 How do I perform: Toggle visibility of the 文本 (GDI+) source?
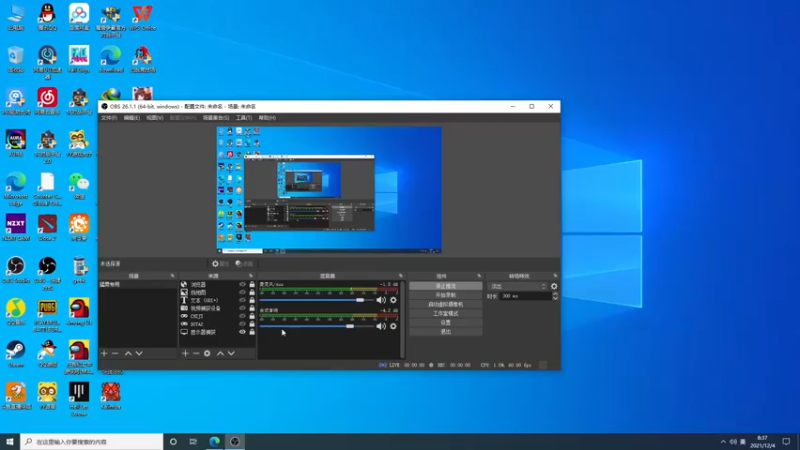pos(242,301)
